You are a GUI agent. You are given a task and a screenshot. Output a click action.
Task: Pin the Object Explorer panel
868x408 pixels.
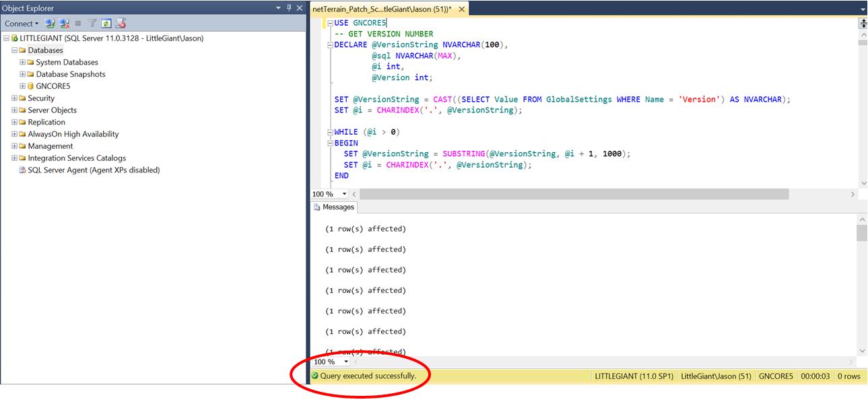pyautogui.click(x=288, y=8)
